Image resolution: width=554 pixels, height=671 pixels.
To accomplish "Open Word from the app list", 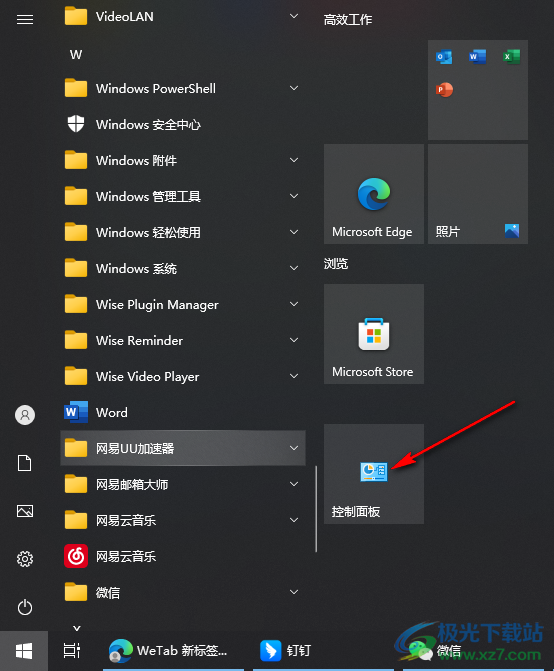I will pos(183,412).
